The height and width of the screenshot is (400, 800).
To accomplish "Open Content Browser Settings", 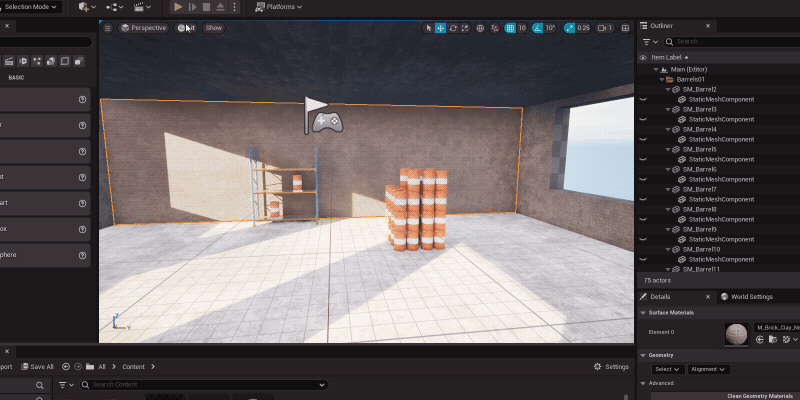I will (611, 367).
